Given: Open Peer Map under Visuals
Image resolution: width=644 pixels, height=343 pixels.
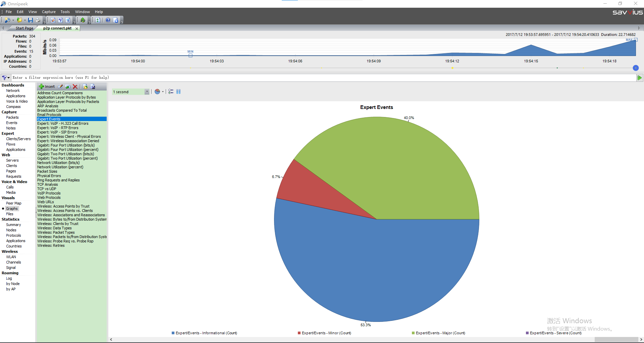Looking at the screenshot, I should coord(13,203).
